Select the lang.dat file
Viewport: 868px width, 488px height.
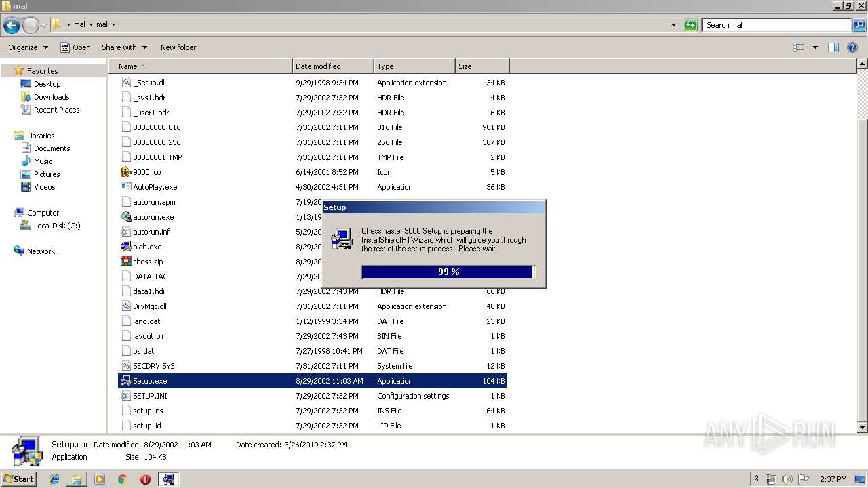coord(146,321)
